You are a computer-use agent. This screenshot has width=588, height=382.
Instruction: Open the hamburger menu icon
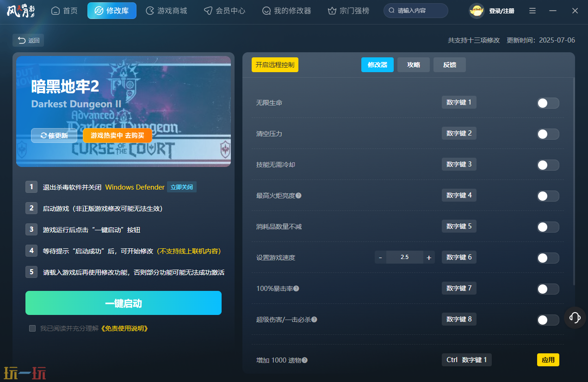point(532,11)
